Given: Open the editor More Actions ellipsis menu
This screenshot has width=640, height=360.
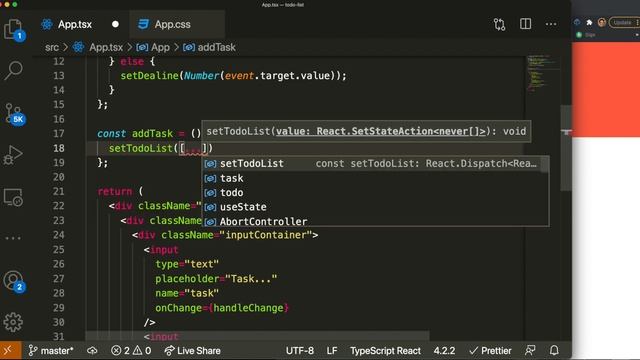Looking at the screenshot, I should tap(551, 24).
